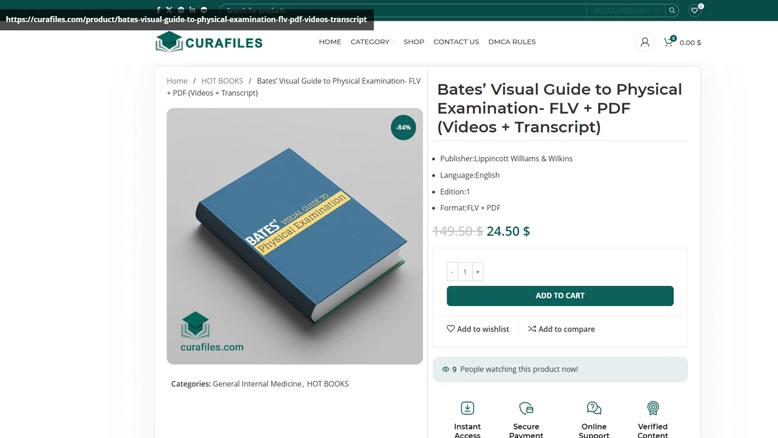Open the user account icon

coord(645,42)
